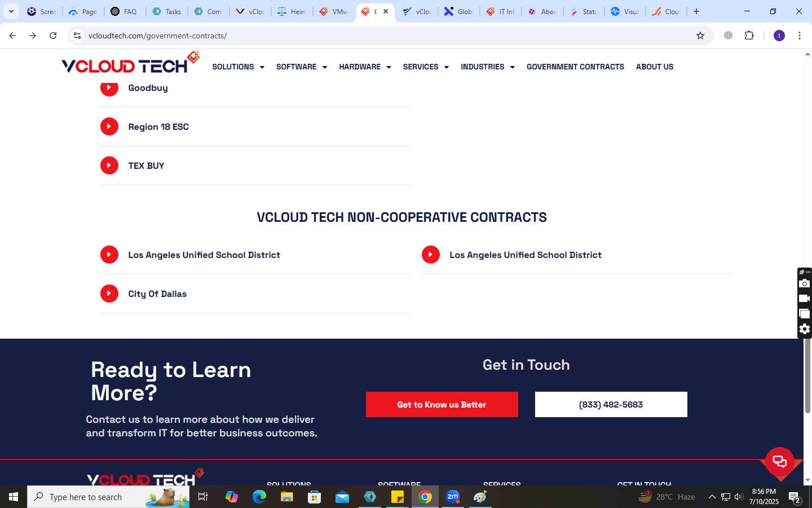View site information icon in address bar
Screen dimensions: 812x508
point(77,36)
